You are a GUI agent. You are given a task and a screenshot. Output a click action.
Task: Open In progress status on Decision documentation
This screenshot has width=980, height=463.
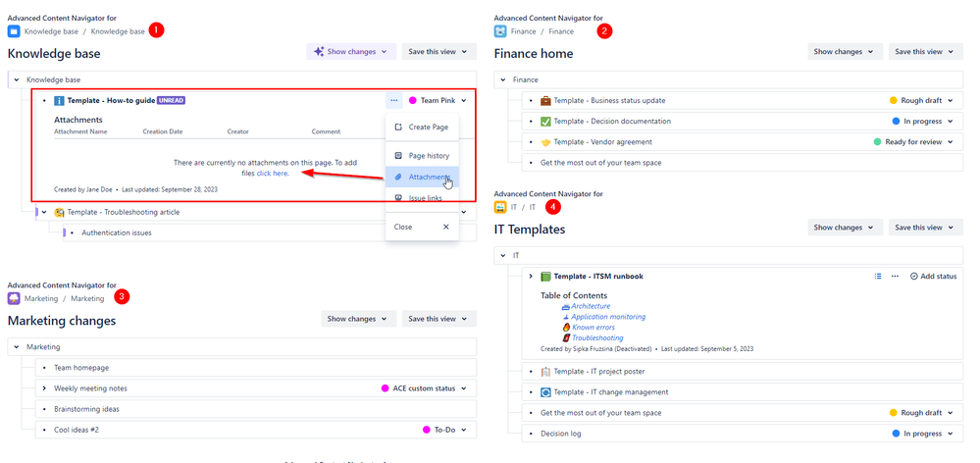click(x=924, y=122)
